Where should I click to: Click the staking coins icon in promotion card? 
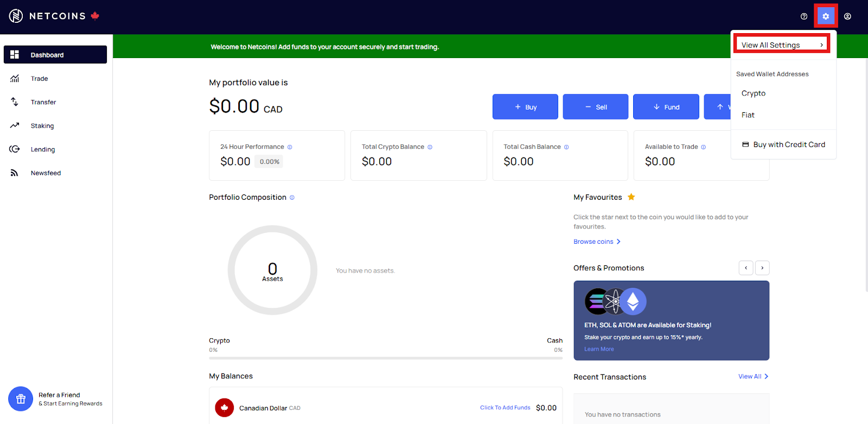point(616,301)
